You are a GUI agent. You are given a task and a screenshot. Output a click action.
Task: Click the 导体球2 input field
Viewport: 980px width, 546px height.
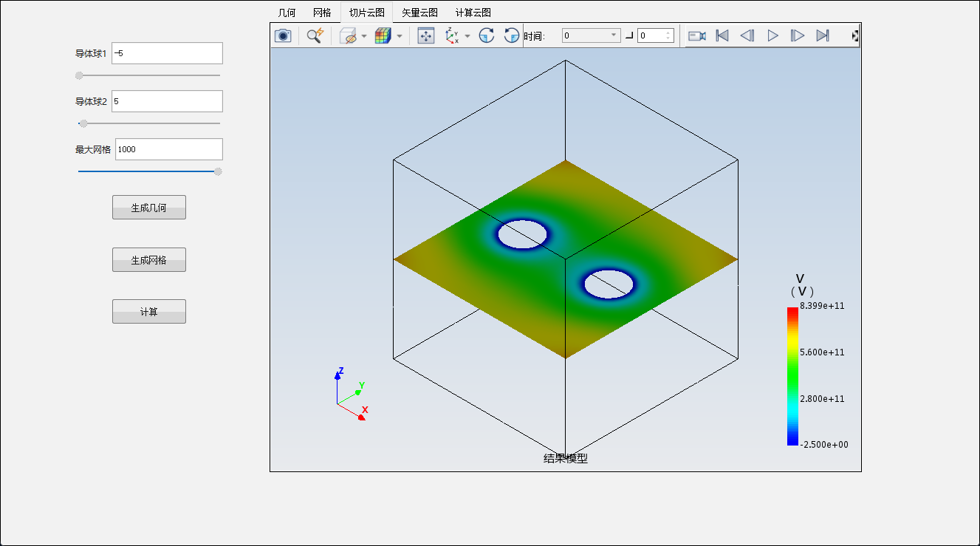pyautogui.click(x=167, y=101)
